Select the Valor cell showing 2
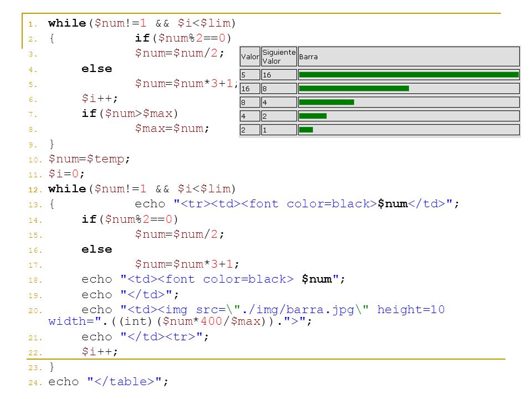 click(x=250, y=130)
